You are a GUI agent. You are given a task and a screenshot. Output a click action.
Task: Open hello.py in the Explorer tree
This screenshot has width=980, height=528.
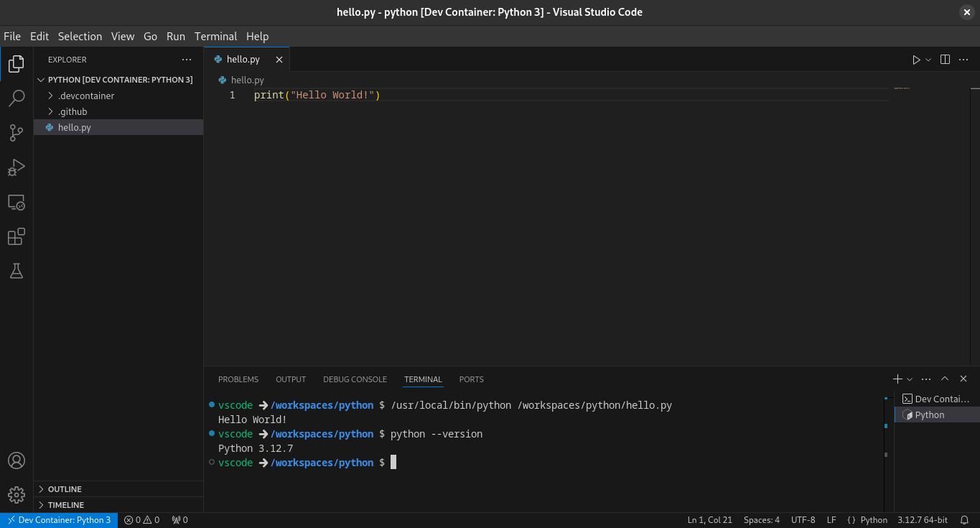click(75, 127)
